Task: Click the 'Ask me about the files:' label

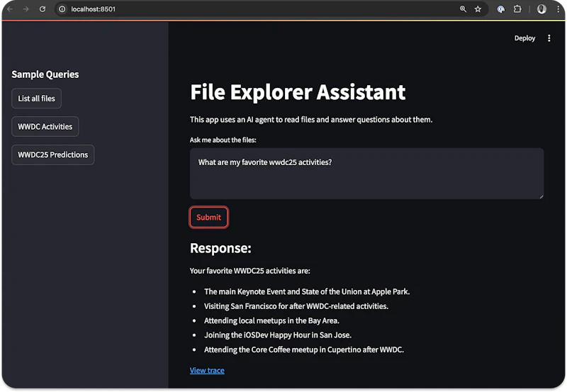Action: click(223, 140)
